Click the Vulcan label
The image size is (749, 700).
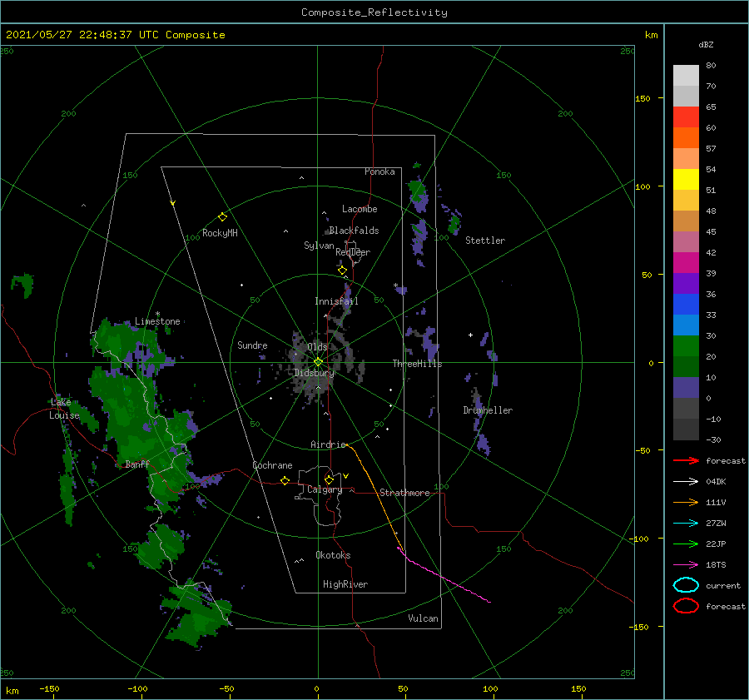(423, 618)
